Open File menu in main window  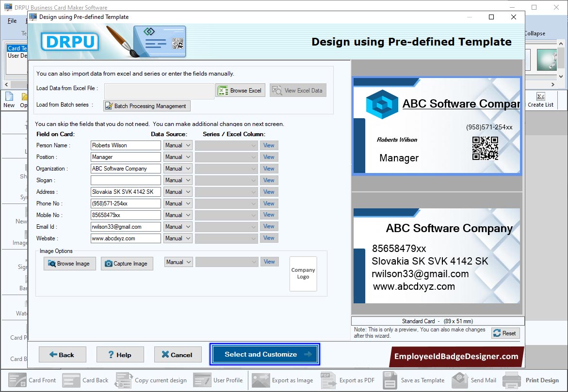click(x=12, y=21)
